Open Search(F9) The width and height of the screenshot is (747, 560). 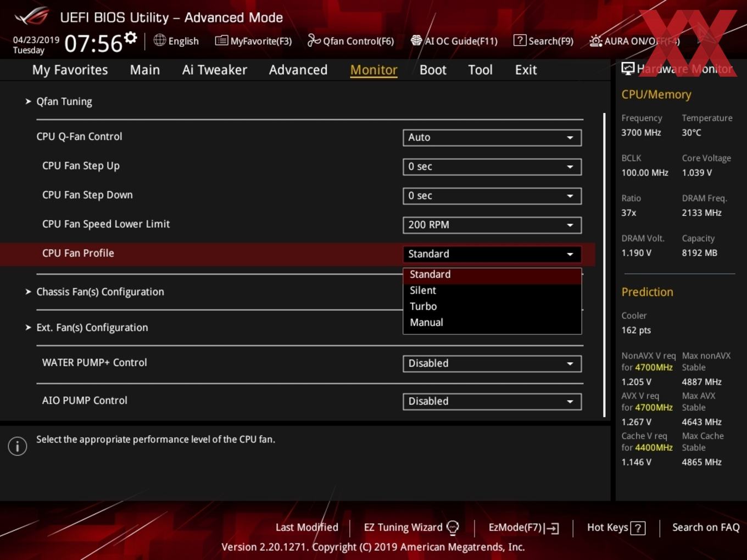pos(543,41)
